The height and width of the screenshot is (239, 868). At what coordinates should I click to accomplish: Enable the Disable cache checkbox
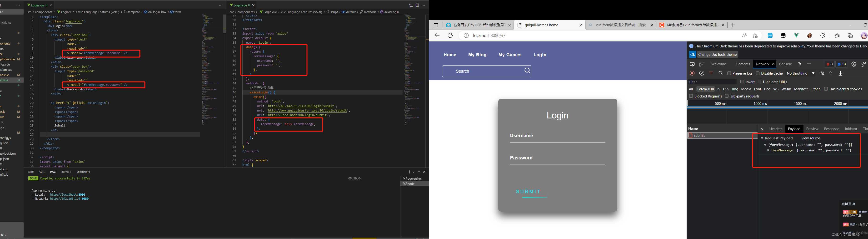(758, 73)
